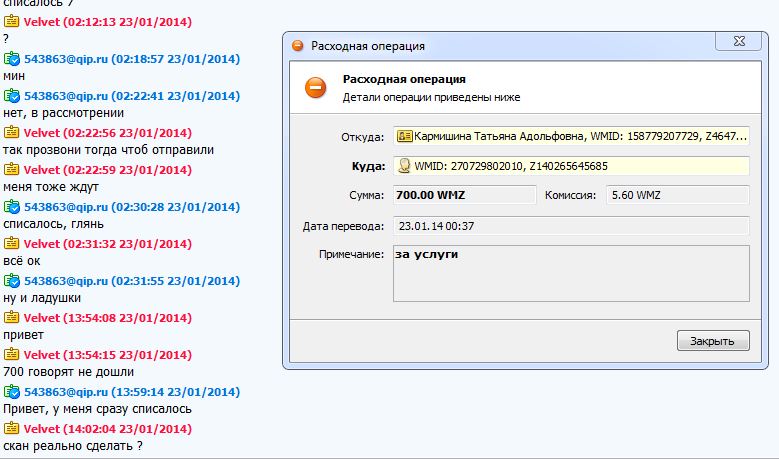Image resolution: width=779 pixels, height=459 pixels.
Task: Click Velvet's icon at message 02:31:32
Action: pyautogui.click(x=11, y=243)
